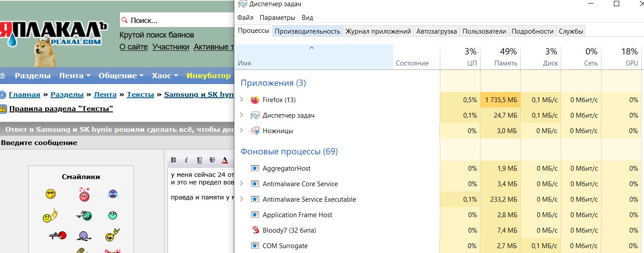
Task: Click the Antimalware Core Service icon
Action: pyautogui.click(x=255, y=184)
